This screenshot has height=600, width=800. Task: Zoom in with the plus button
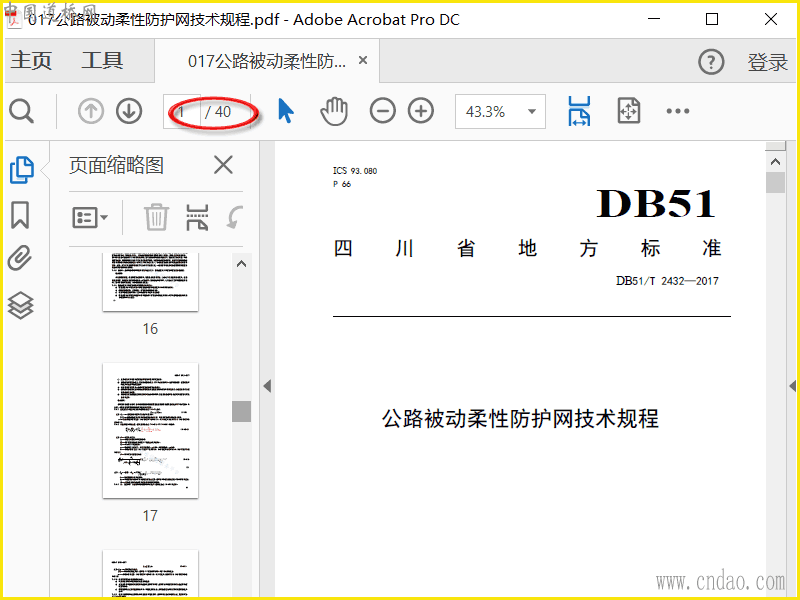pyautogui.click(x=421, y=111)
